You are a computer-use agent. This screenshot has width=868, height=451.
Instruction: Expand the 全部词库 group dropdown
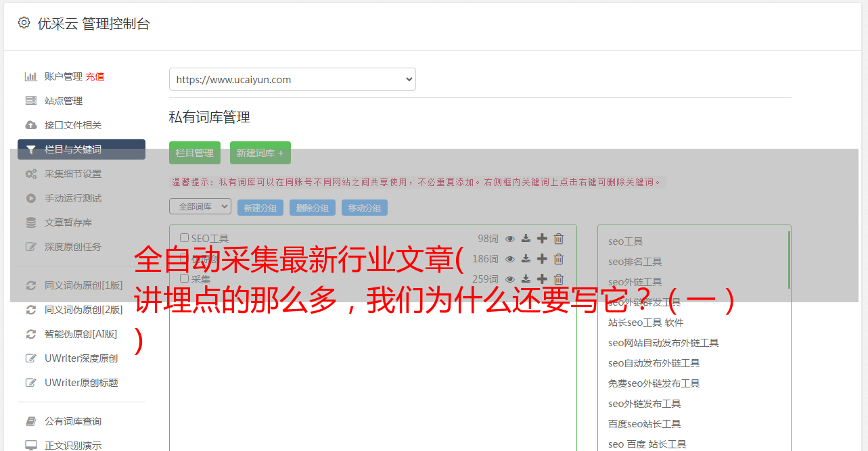200,207
